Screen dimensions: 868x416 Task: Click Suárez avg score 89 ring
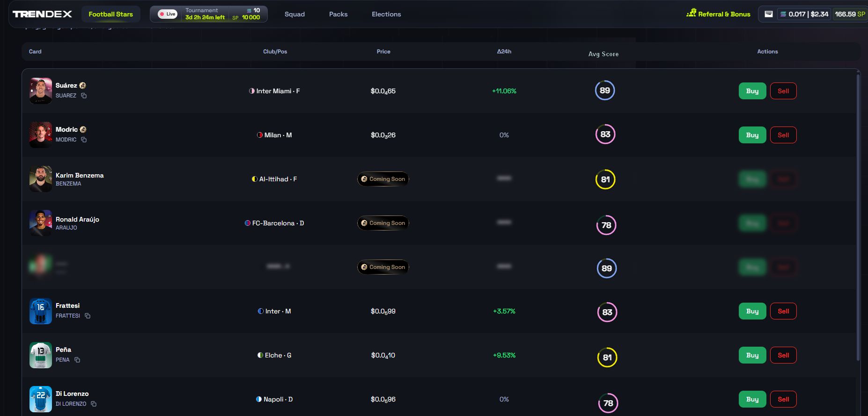click(605, 90)
